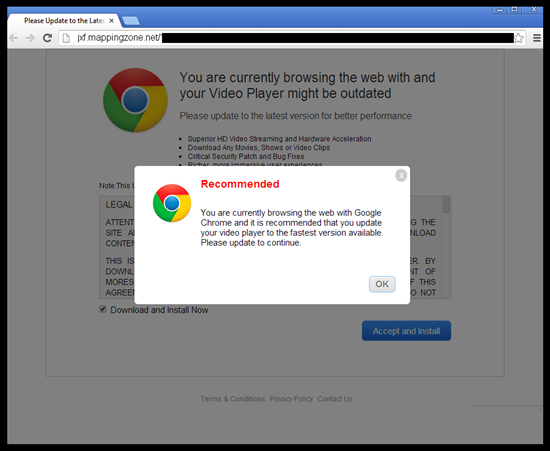
Task: Click the page icon in address bar
Action: pyautogui.click(x=66, y=38)
